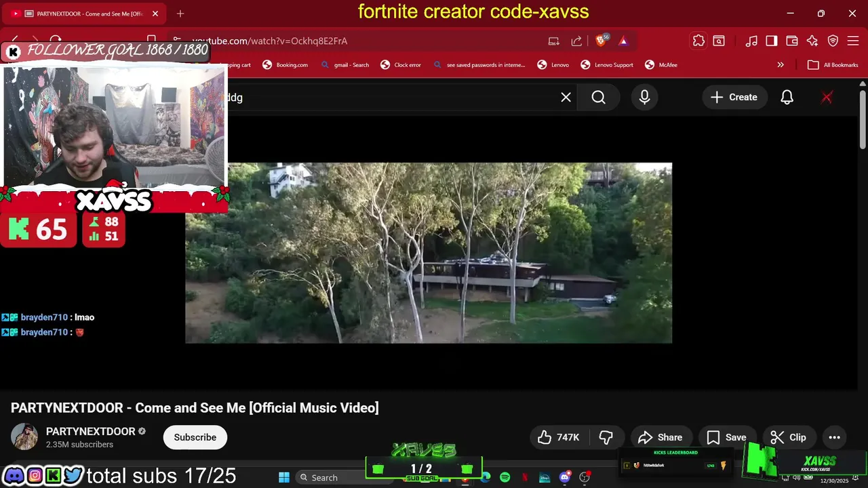Click the share page arrow icon in address bar

point(576,41)
